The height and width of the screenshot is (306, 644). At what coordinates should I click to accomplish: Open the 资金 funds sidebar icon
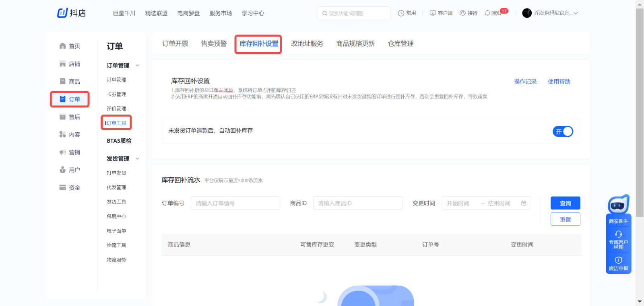point(62,187)
